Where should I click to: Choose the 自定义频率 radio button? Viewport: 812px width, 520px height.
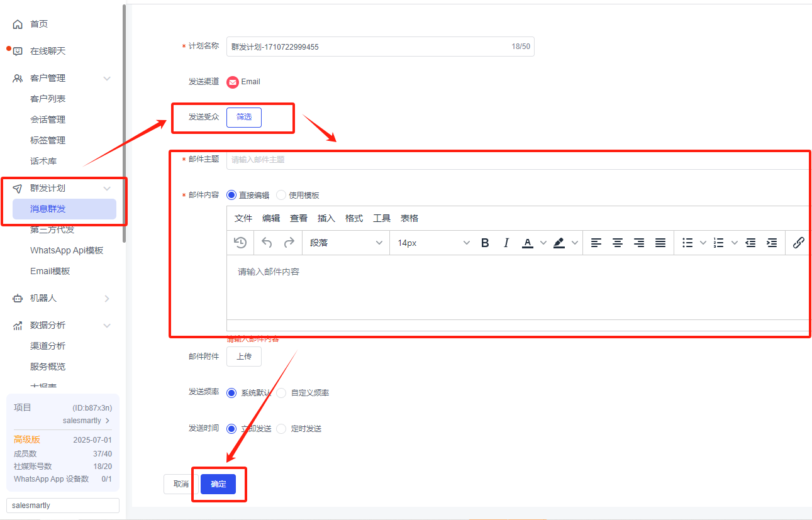[281, 393]
